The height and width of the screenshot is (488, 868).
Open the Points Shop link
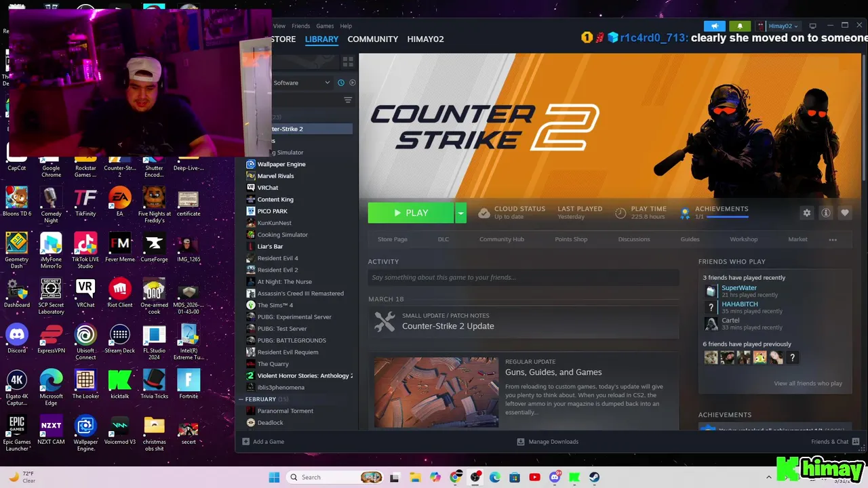point(571,239)
